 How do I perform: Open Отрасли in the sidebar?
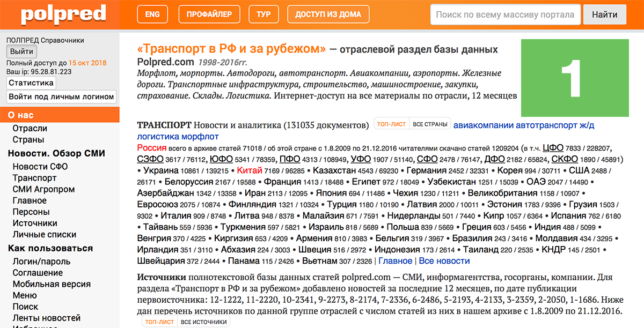point(30,129)
